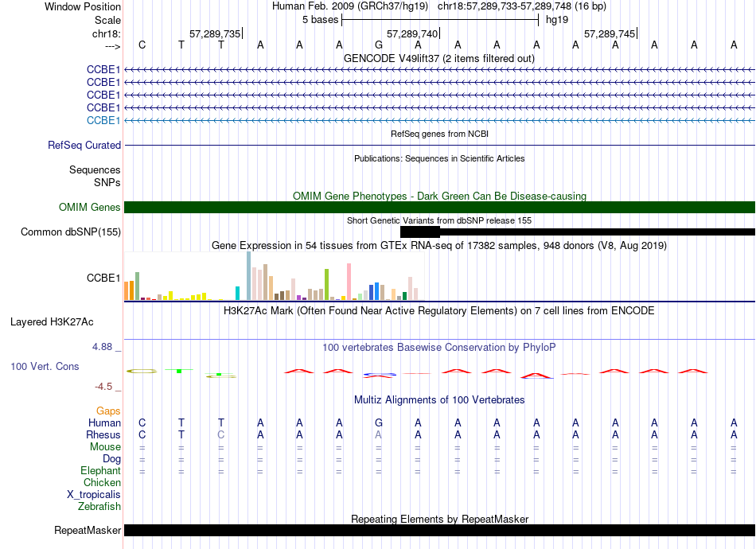The height and width of the screenshot is (549, 756).
Task: Click the black Common dbSNP variant bar
Action: 578,232
